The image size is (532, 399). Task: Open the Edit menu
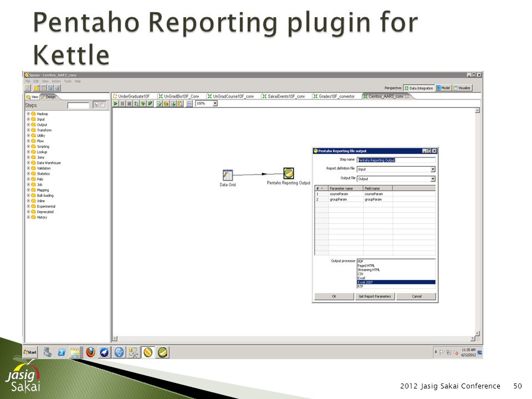tap(36, 81)
